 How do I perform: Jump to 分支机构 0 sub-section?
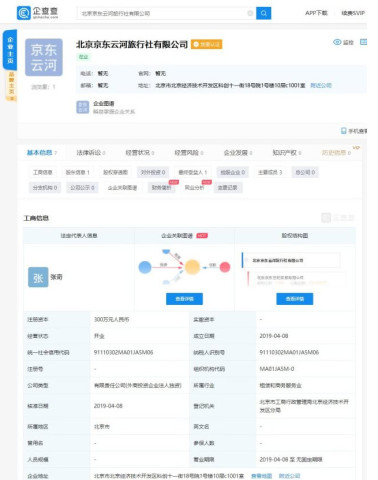click(x=45, y=188)
